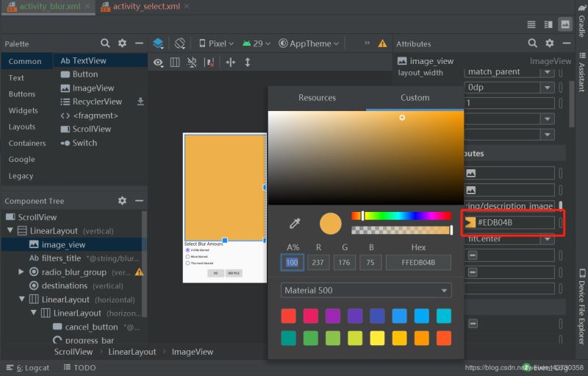
Task: Click the warning icon next to radio_blur_group
Action: click(x=139, y=272)
